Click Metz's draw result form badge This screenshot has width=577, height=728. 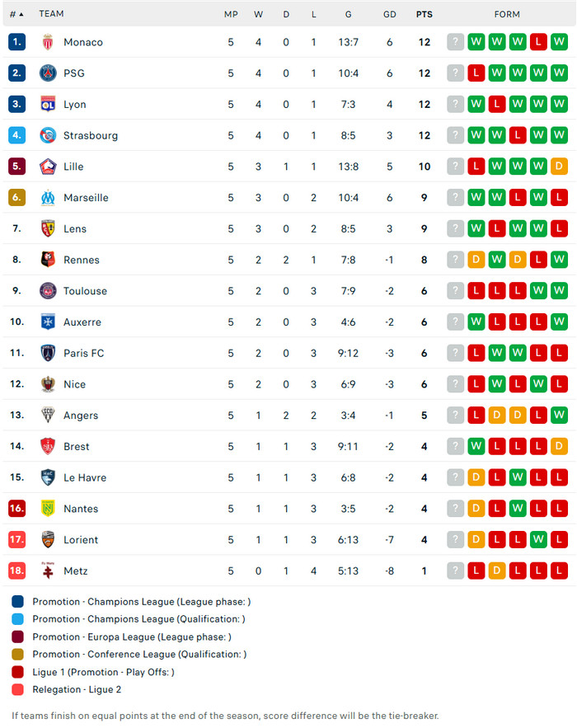pos(497,571)
